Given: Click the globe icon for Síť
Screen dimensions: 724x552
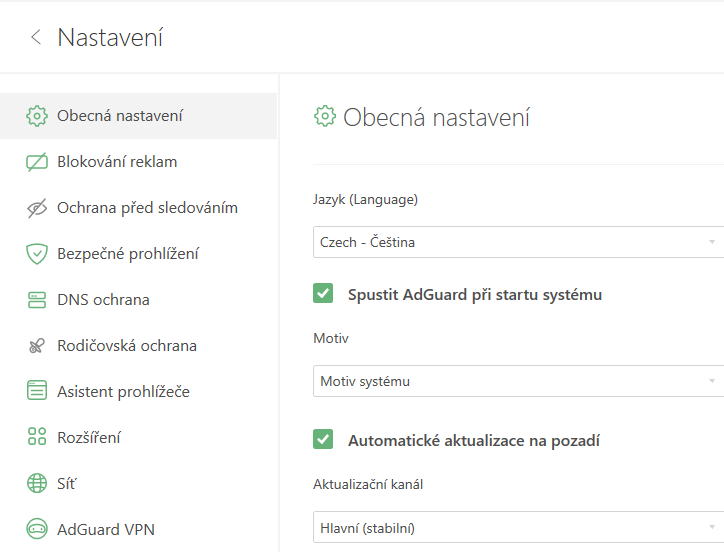Looking at the screenshot, I should tap(37, 484).
